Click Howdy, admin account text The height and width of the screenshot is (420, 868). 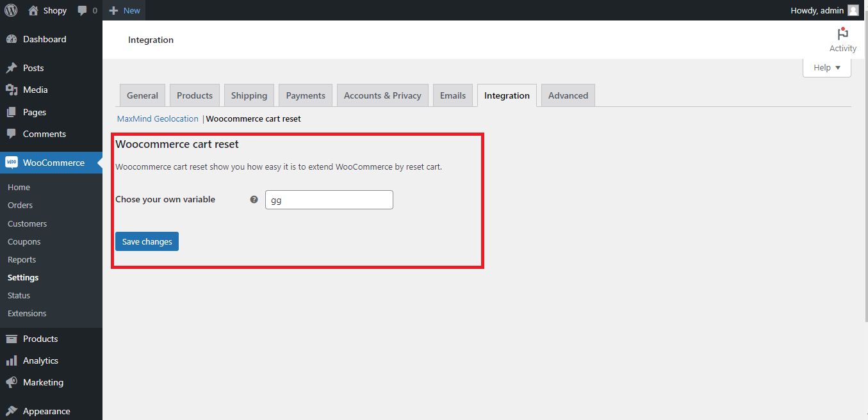pyautogui.click(x=817, y=11)
